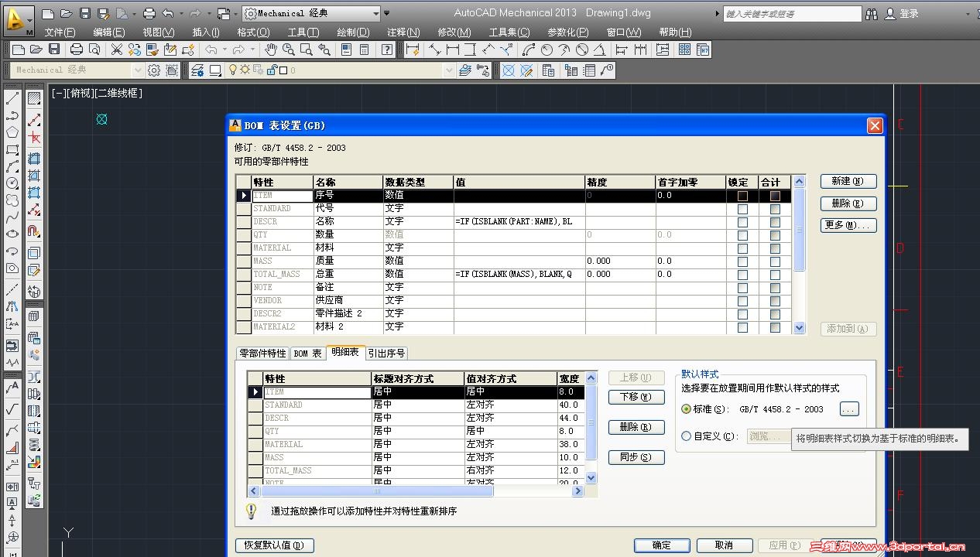Toggle 合计 checkbox for STANDARD row

click(775, 209)
